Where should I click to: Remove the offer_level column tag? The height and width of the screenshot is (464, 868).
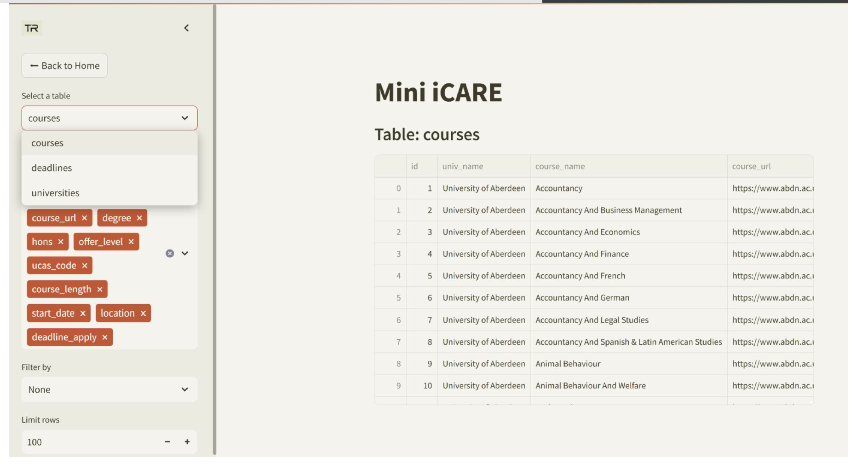(x=131, y=242)
